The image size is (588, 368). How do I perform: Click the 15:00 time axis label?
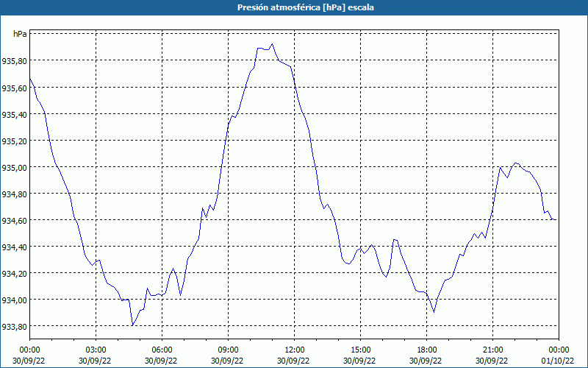[x=360, y=350]
